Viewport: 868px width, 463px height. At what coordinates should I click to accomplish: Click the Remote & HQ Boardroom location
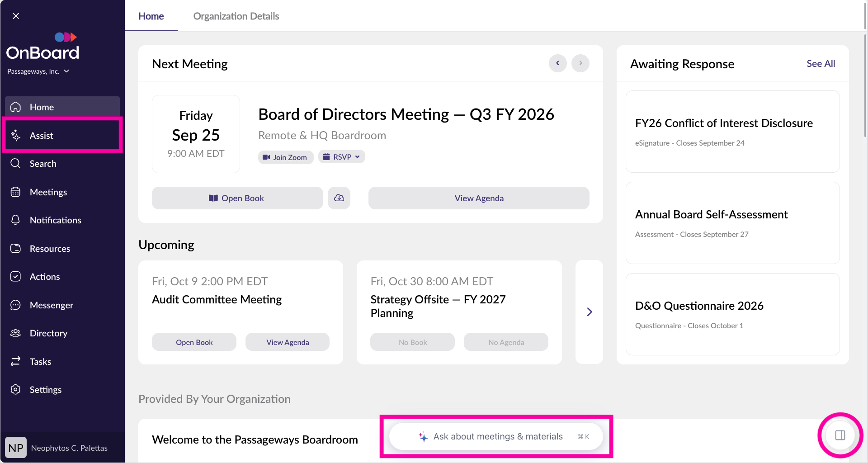(x=322, y=135)
